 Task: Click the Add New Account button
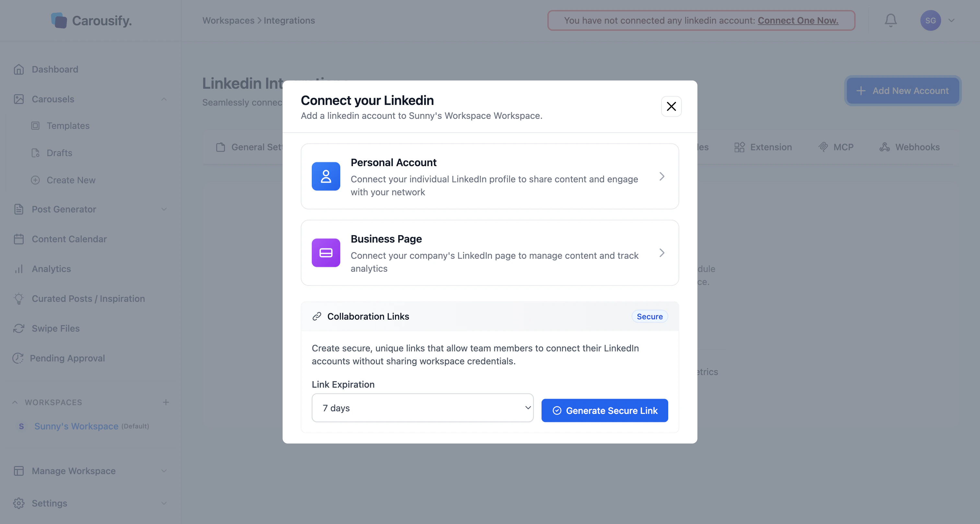[903, 90]
